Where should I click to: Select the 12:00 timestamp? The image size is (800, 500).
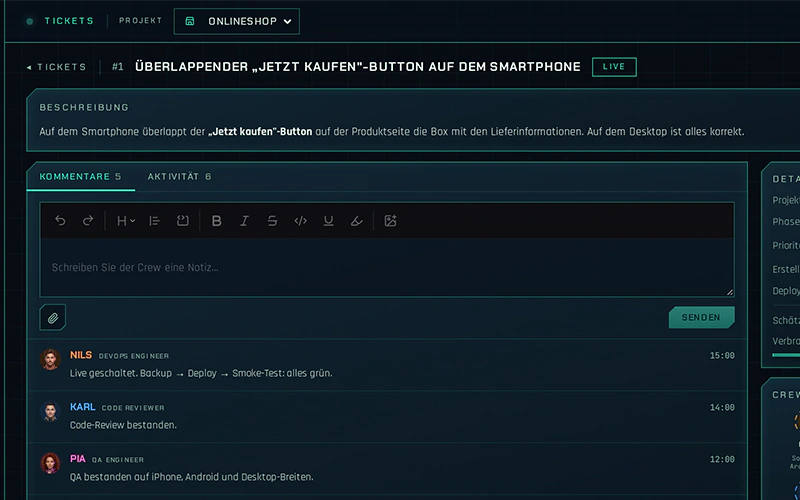coord(722,459)
